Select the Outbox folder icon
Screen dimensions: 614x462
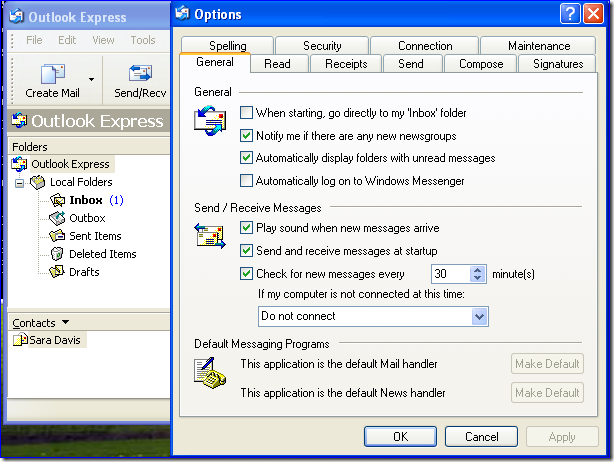tap(58, 218)
